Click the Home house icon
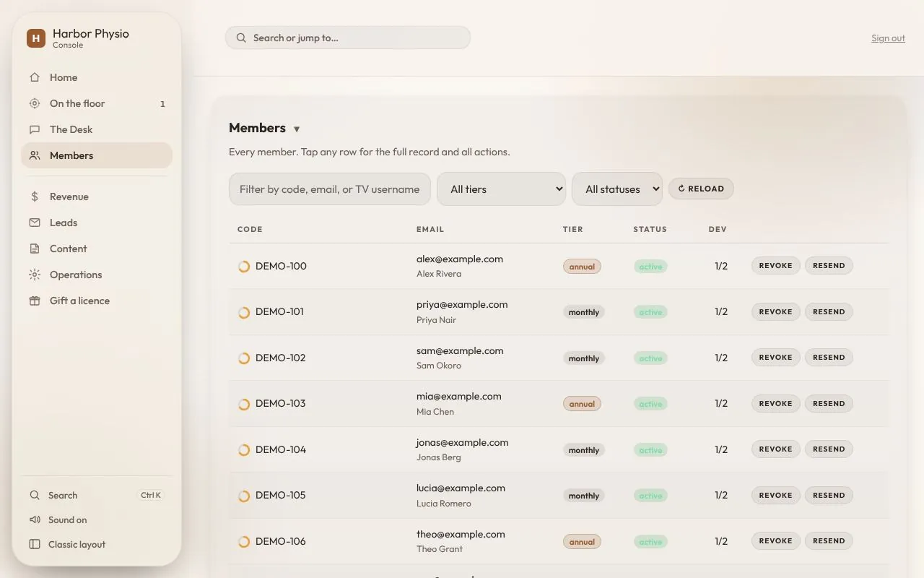 click(35, 77)
